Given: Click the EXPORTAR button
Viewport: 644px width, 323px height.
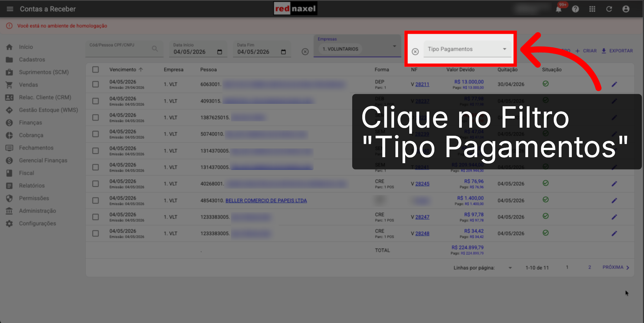Looking at the screenshot, I should [617, 51].
